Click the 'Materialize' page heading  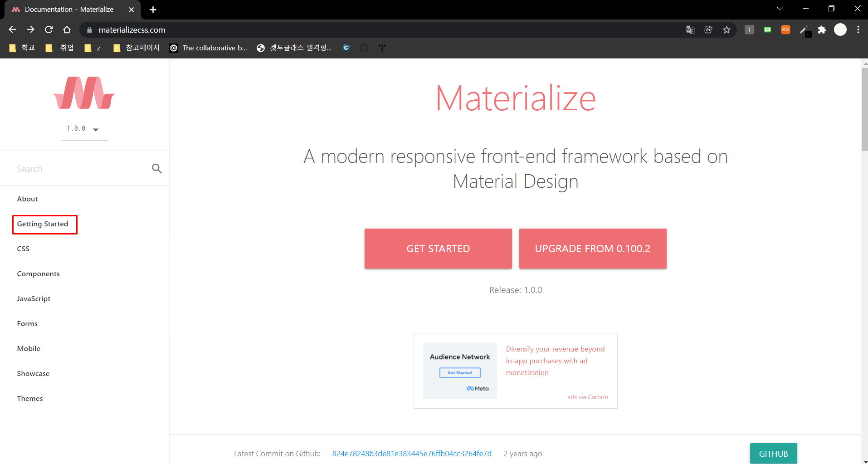click(516, 98)
